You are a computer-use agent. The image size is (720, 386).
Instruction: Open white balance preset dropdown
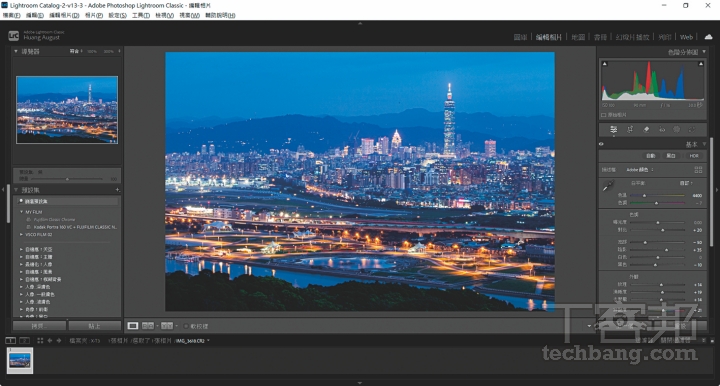(686, 183)
